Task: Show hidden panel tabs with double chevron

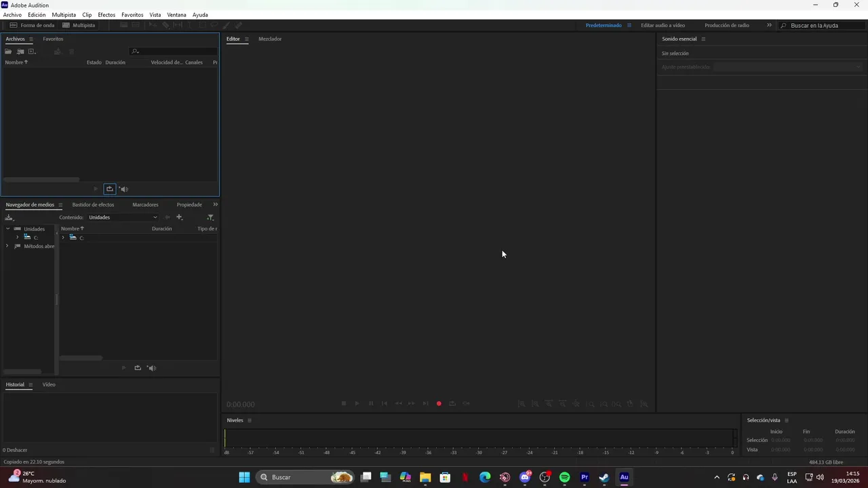Action: 216,205
